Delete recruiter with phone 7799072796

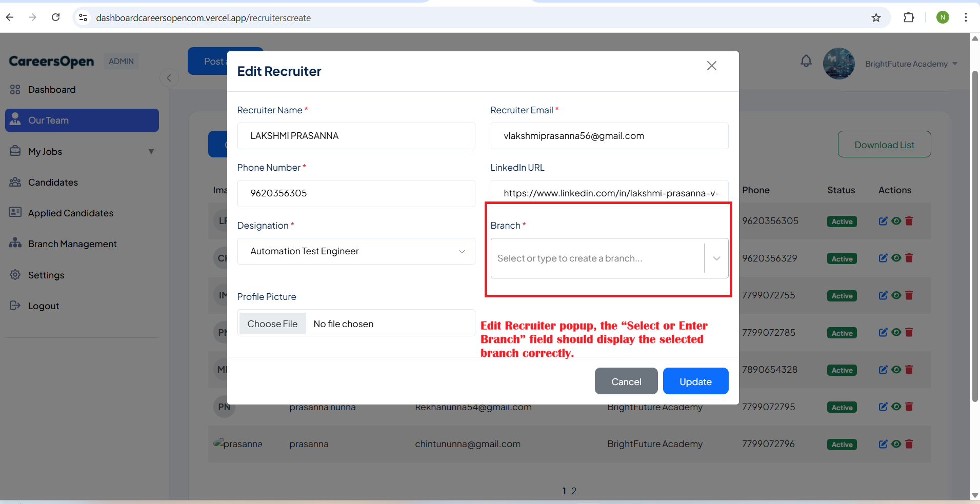(x=909, y=444)
